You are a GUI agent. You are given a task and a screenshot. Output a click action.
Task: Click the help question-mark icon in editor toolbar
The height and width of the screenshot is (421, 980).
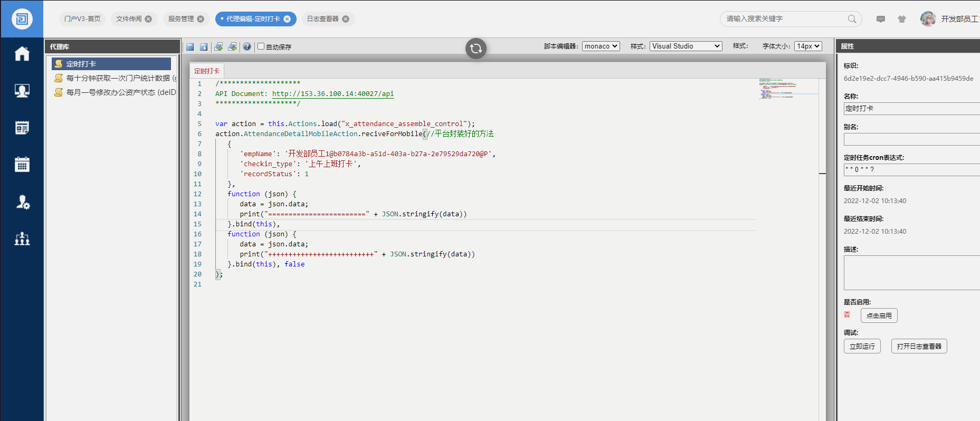pyautogui.click(x=246, y=47)
